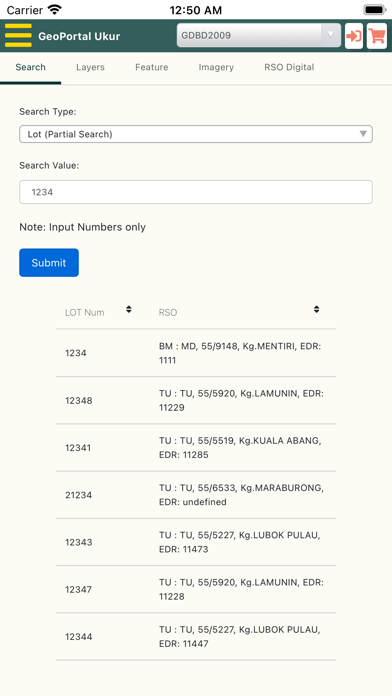Click the blue Submit button
This screenshot has width=392, height=696.
(x=49, y=263)
